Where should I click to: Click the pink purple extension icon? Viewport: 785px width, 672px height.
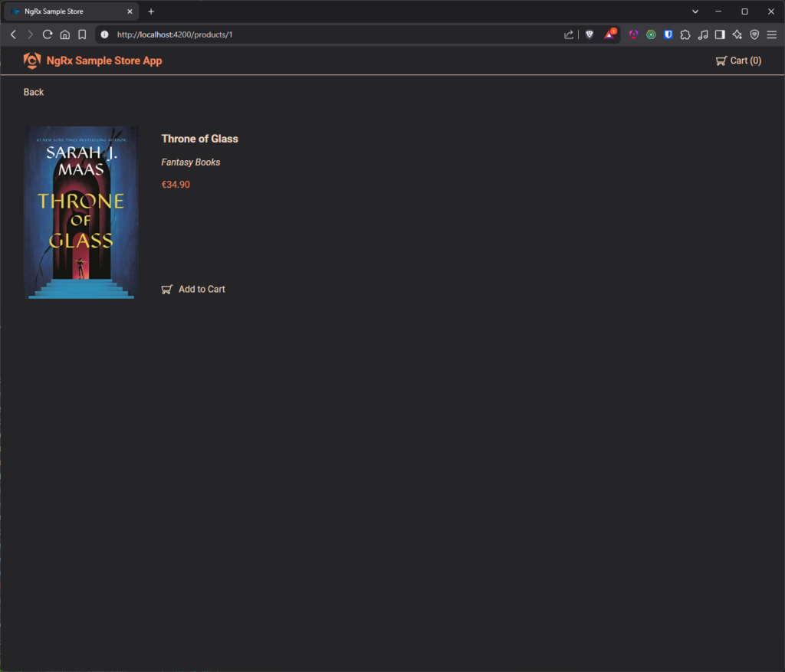(634, 34)
